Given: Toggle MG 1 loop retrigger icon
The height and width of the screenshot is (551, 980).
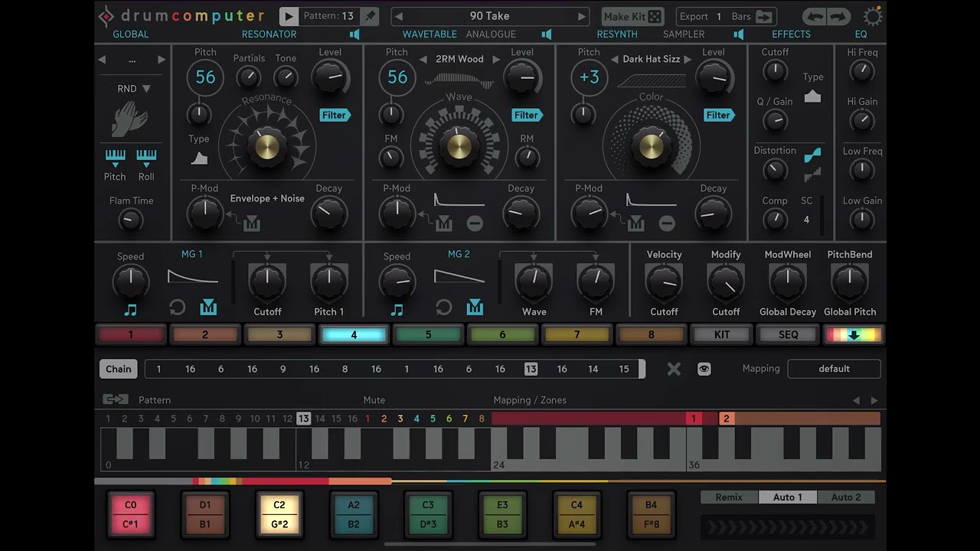Looking at the screenshot, I should (x=177, y=308).
